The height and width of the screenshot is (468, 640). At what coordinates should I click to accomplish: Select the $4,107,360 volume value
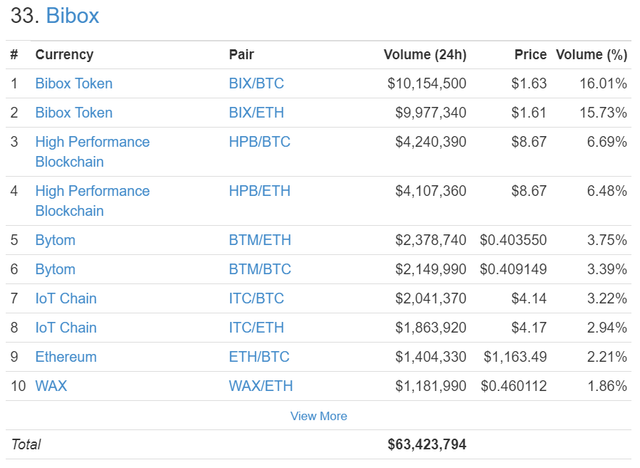[x=431, y=191]
